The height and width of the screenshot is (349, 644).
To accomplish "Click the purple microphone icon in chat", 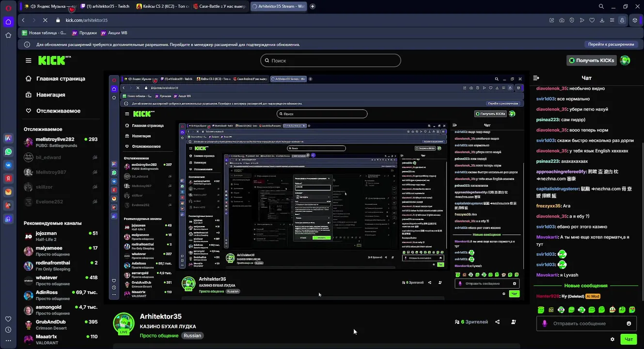I will (x=545, y=323).
